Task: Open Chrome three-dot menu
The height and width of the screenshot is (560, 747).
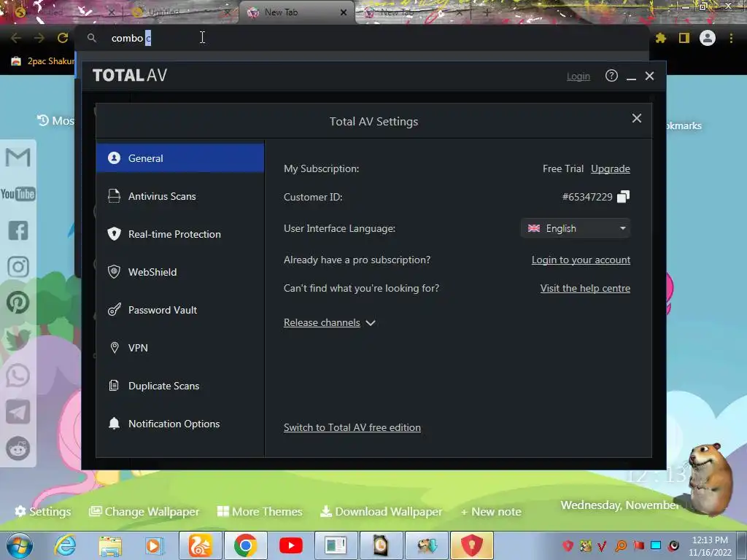Action: pos(731,38)
